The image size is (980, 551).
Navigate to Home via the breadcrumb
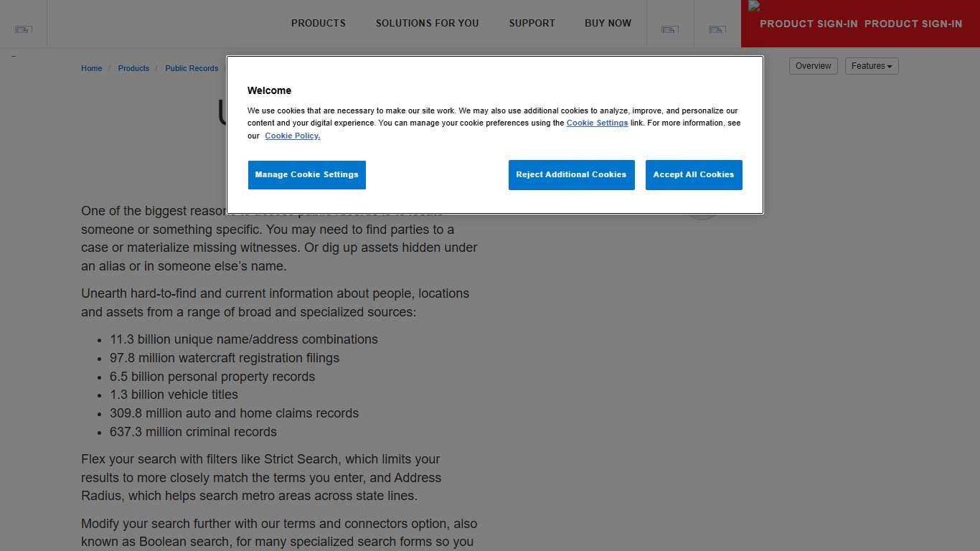point(91,68)
